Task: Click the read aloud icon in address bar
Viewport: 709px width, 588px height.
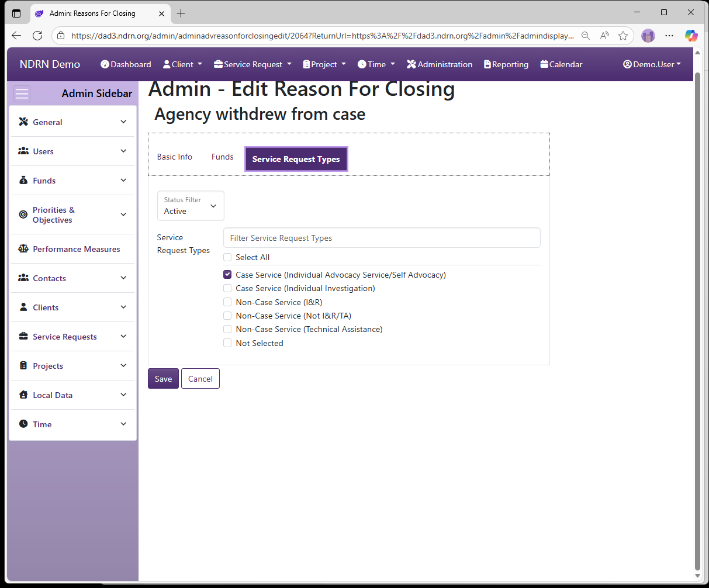Action: [604, 36]
